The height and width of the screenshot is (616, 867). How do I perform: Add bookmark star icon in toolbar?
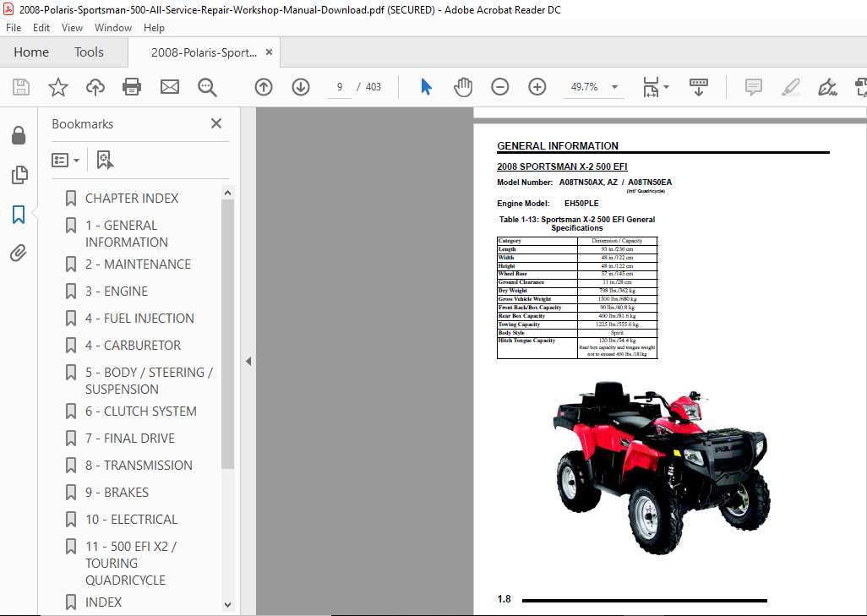58,87
